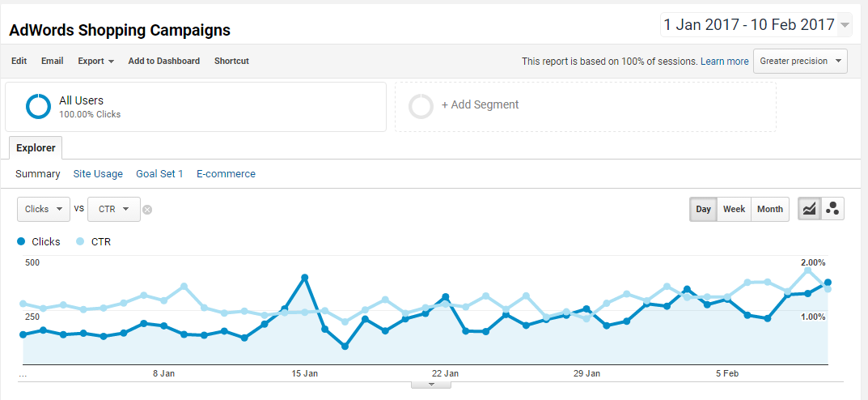Click the CTR legend dot
The image size is (868, 400).
click(80, 241)
